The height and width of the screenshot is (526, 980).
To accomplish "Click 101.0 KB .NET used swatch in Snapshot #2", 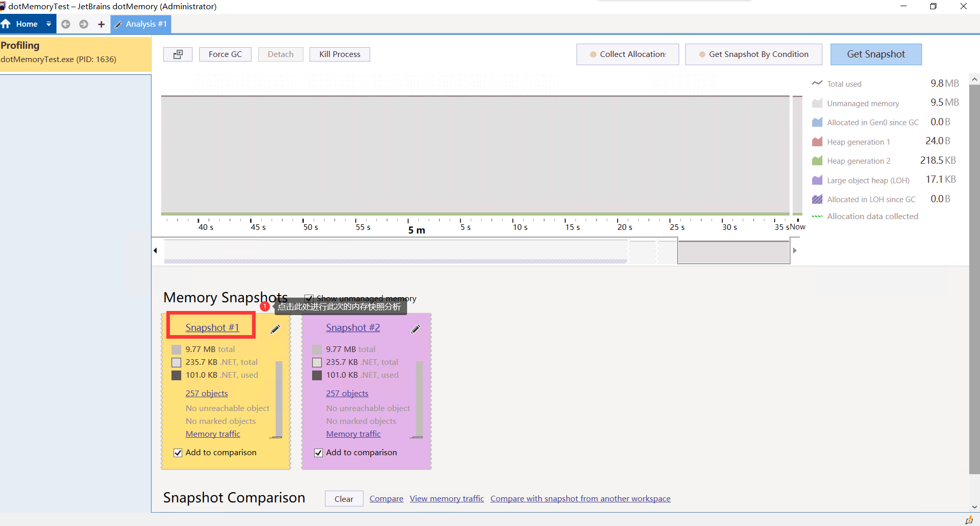I will (317, 375).
